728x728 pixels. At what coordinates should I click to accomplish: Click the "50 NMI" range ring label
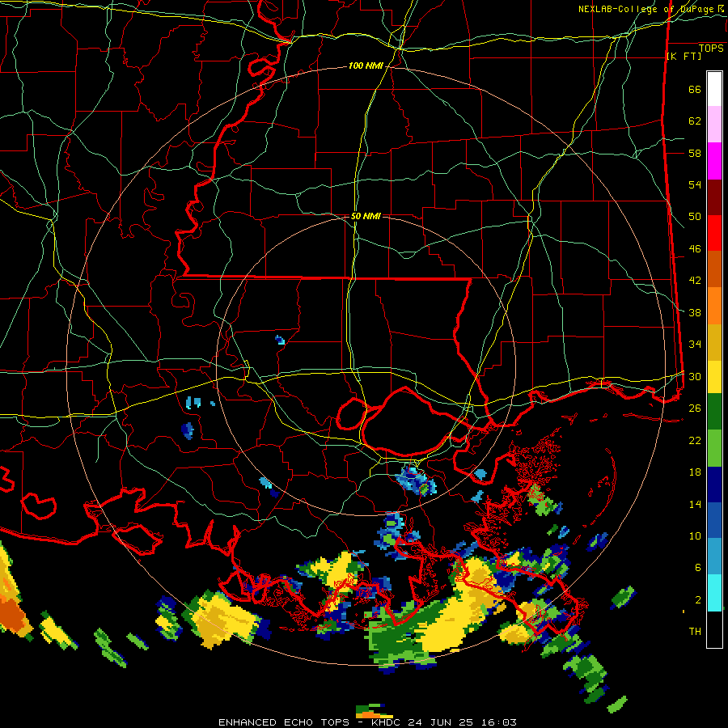[366, 216]
